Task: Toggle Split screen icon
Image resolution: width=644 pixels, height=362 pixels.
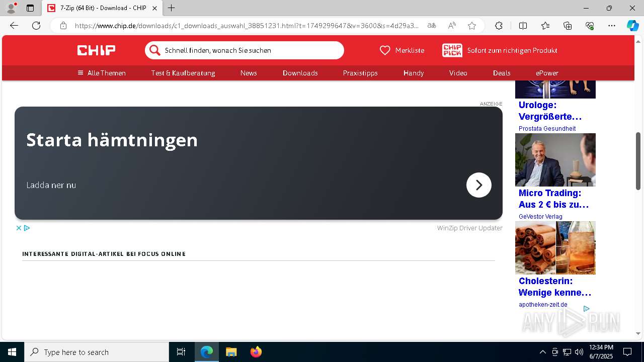Action: coord(523,26)
